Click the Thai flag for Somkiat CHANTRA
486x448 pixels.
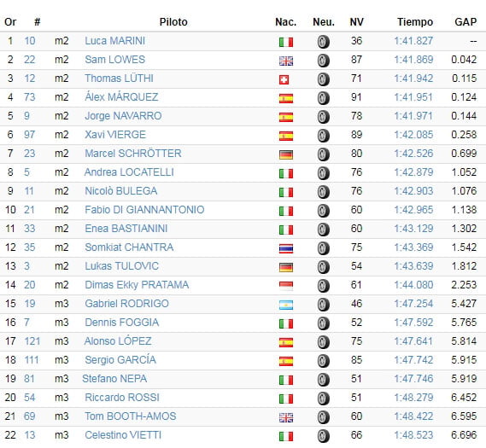pos(286,248)
